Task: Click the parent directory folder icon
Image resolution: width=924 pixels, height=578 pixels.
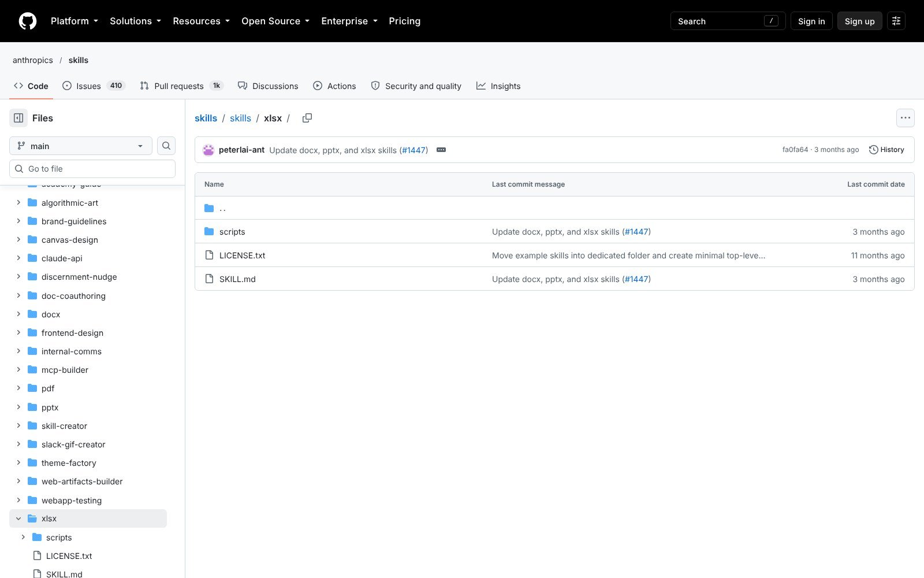Action: (x=209, y=208)
